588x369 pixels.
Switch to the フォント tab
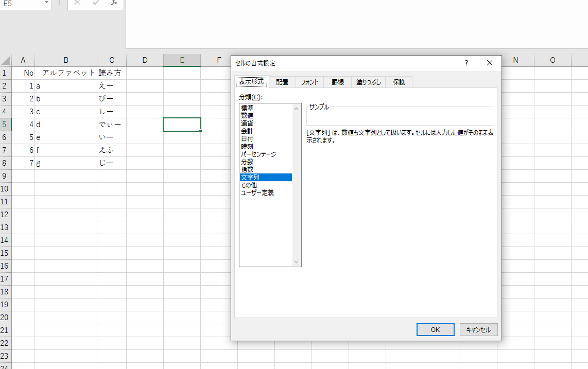[309, 81]
